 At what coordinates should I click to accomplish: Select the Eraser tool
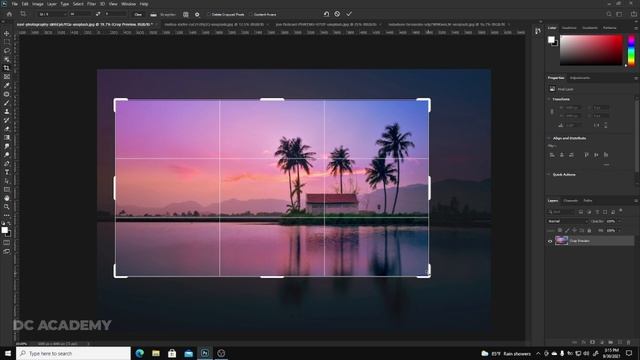coord(7,129)
